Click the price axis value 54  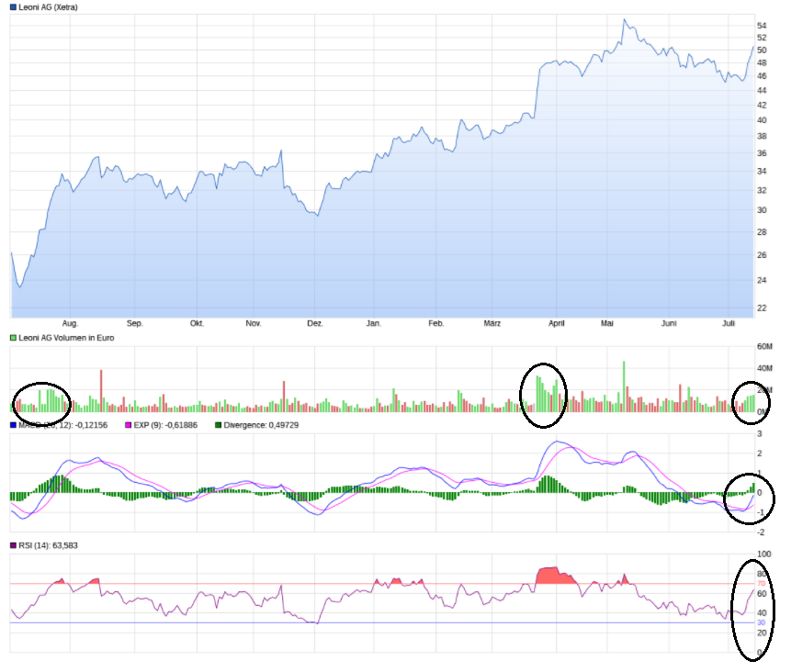762,25
